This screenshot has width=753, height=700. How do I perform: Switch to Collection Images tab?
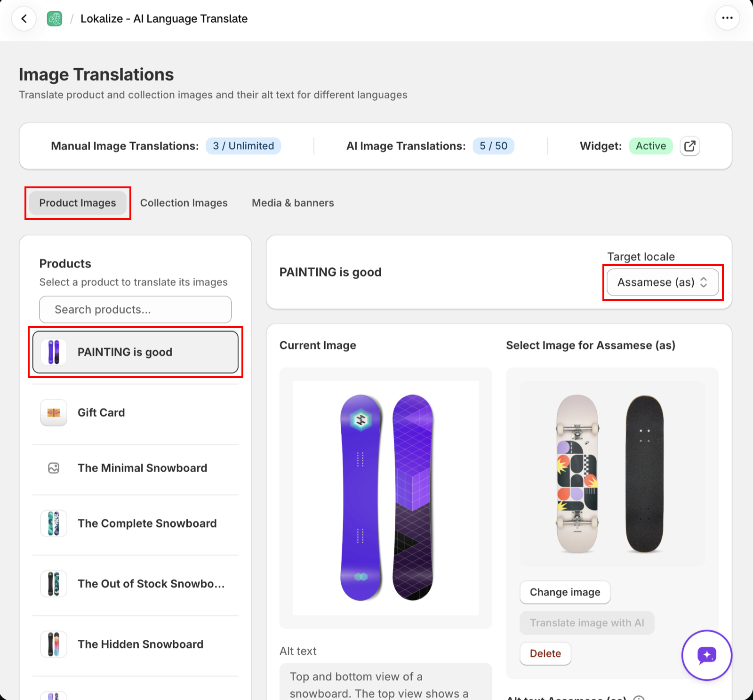tap(184, 203)
